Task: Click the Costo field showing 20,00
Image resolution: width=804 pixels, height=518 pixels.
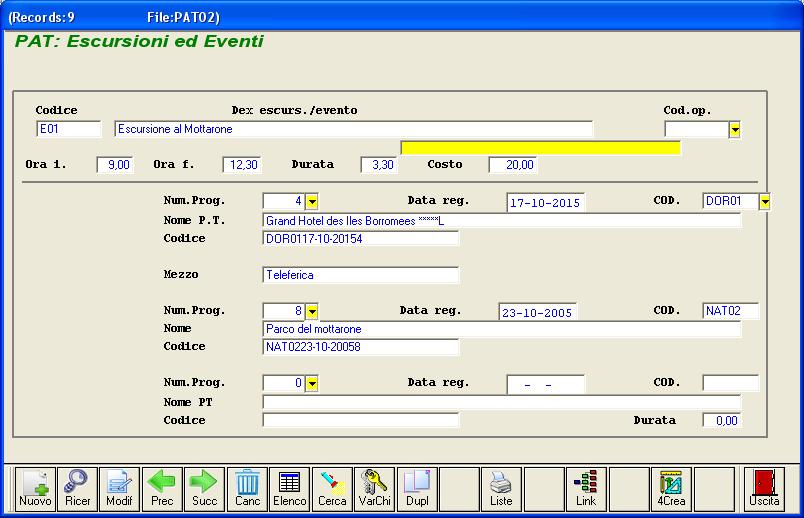Action: coord(513,165)
